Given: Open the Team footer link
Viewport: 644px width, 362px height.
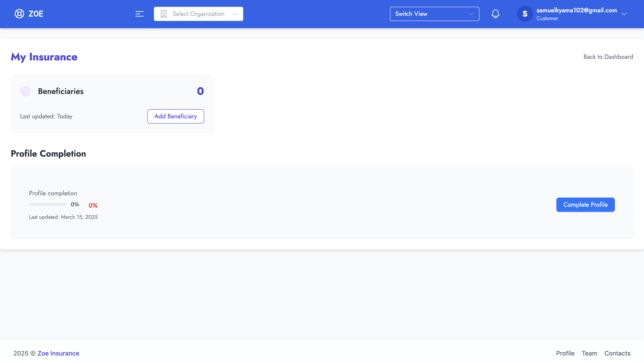Looking at the screenshot, I should click(x=589, y=353).
